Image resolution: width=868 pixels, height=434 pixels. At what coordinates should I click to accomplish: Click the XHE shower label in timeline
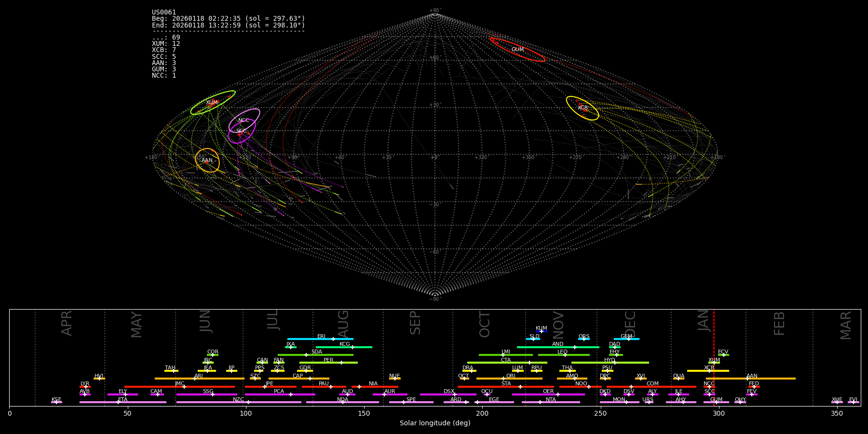click(x=837, y=399)
